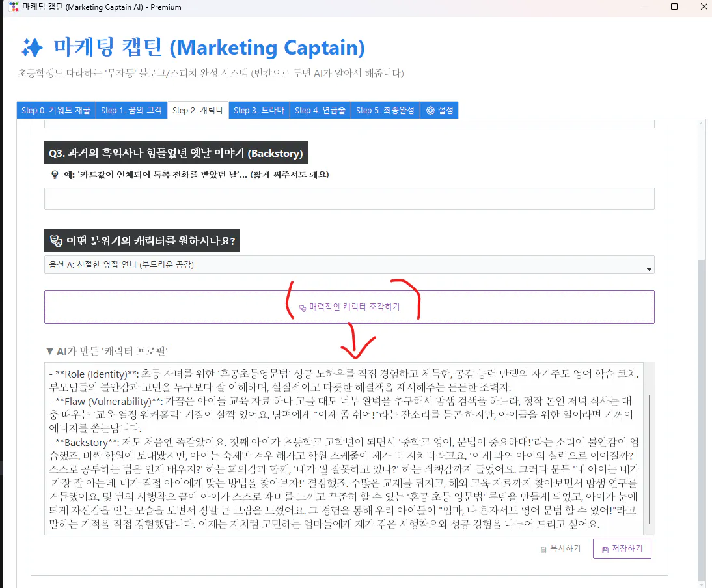
Task: Open the 설정 settings tab
Action: click(x=439, y=110)
